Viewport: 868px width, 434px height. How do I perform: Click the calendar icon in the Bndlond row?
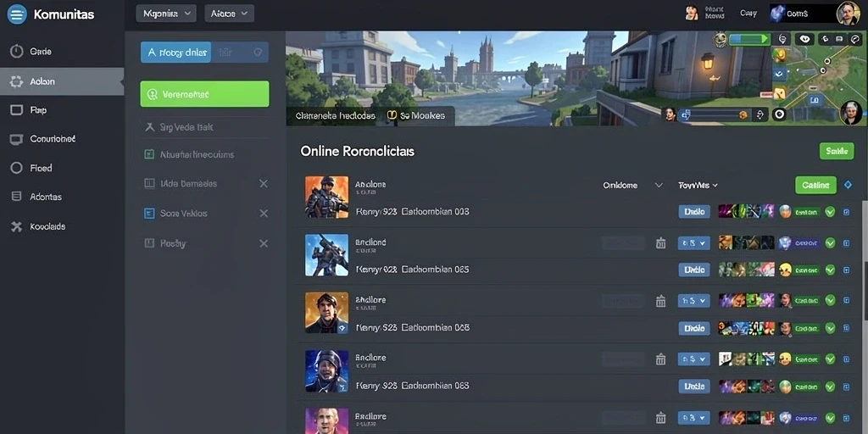coord(660,243)
